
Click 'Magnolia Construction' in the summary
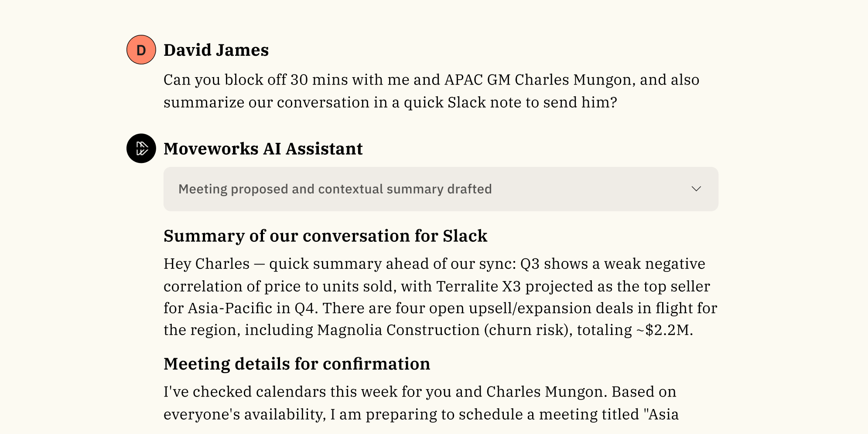point(398,330)
